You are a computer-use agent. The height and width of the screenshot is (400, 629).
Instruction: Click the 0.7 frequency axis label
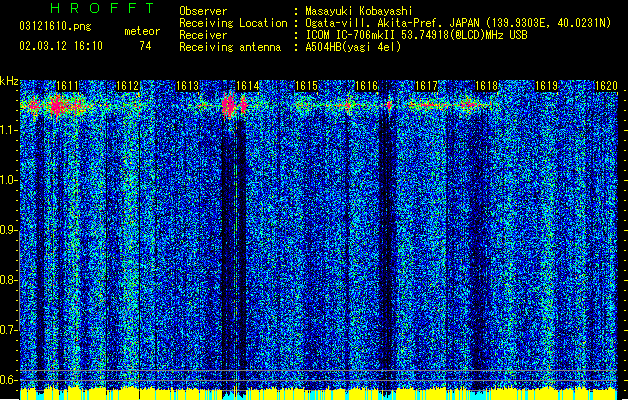click(x=9, y=330)
